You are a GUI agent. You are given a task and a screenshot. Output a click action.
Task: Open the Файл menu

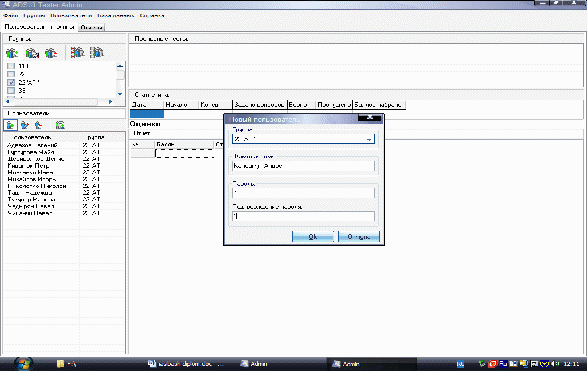(10, 16)
